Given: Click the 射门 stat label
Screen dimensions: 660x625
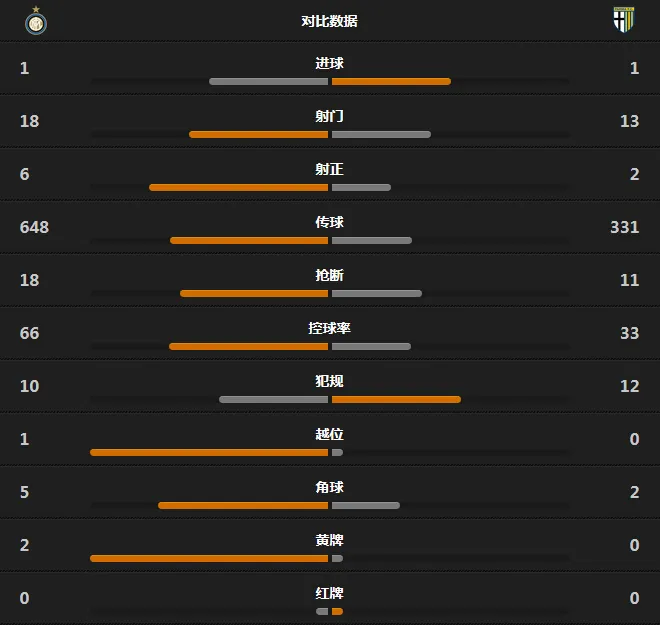Looking at the screenshot, I should [x=330, y=116].
